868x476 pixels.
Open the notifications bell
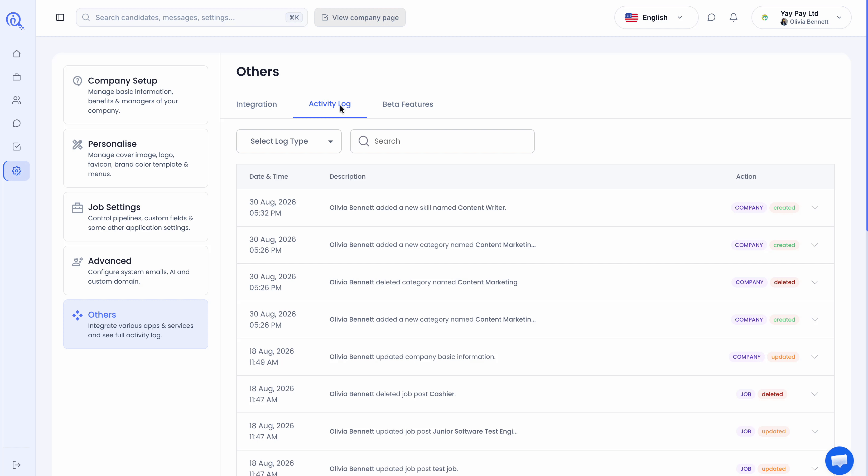pyautogui.click(x=734, y=17)
